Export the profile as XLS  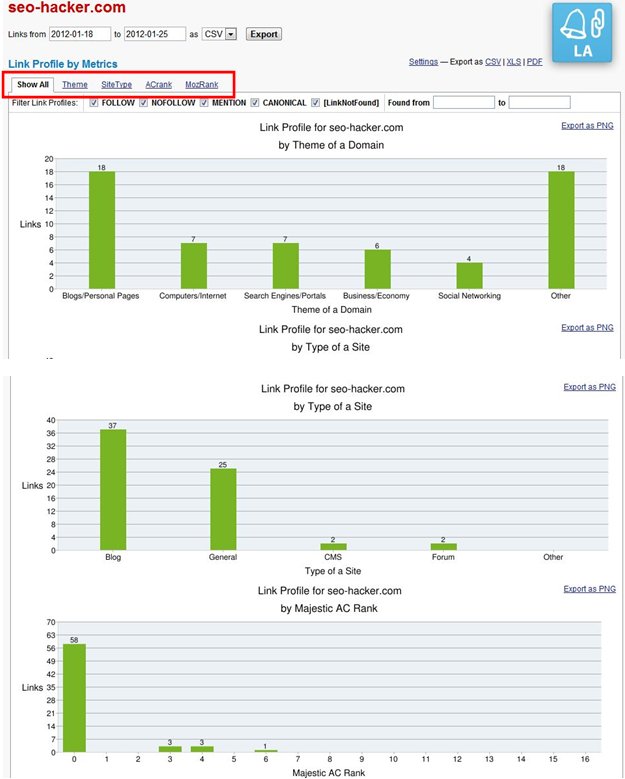coord(512,62)
